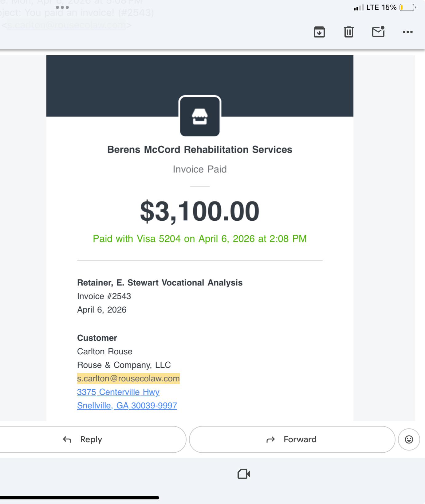Mark email as unread with envelope icon
425x504 pixels.
378,31
